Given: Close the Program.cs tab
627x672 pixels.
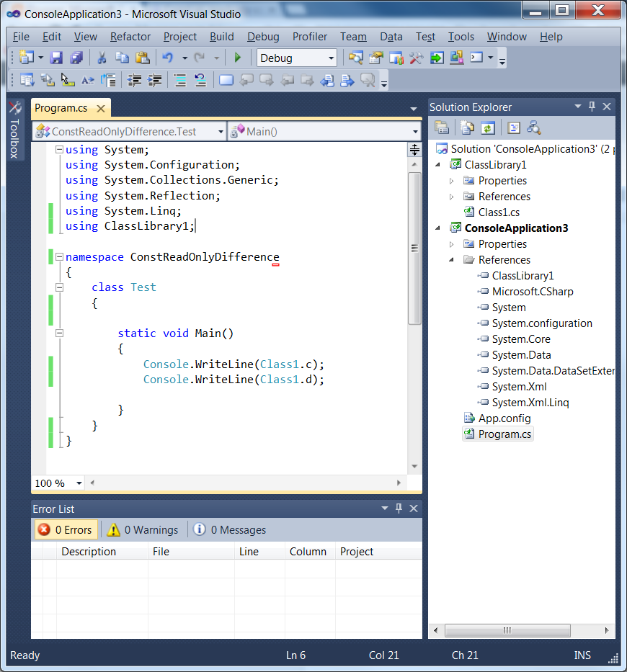Looking at the screenshot, I should 101,109.
